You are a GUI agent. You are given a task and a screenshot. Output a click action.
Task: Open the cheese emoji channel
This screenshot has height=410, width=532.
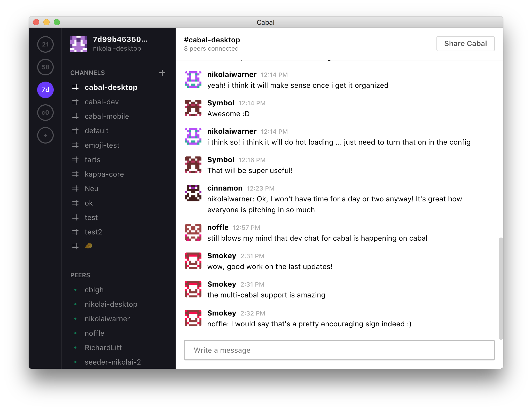[x=88, y=246]
